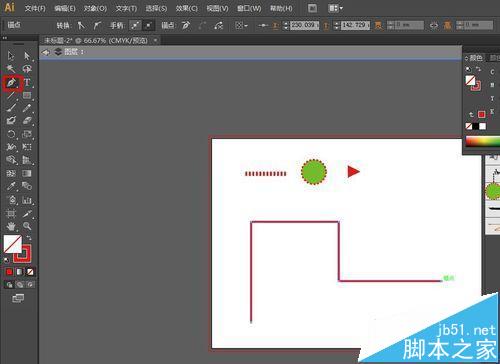Open the 文字(T) Type menu
Viewport: 500px width, 364px height.
pos(126,8)
